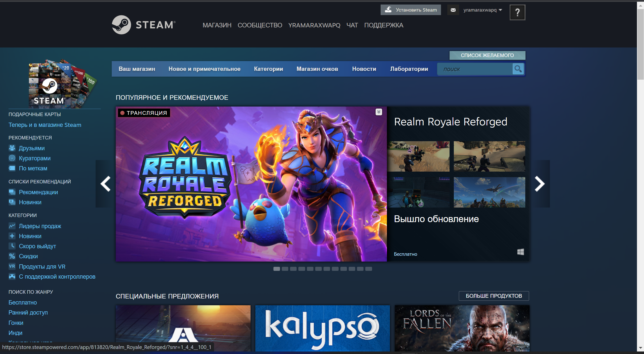Click Теперь и в магазине Steam link
This screenshot has height=354, width=644.
pyautogui.click(x=45, y=125)
